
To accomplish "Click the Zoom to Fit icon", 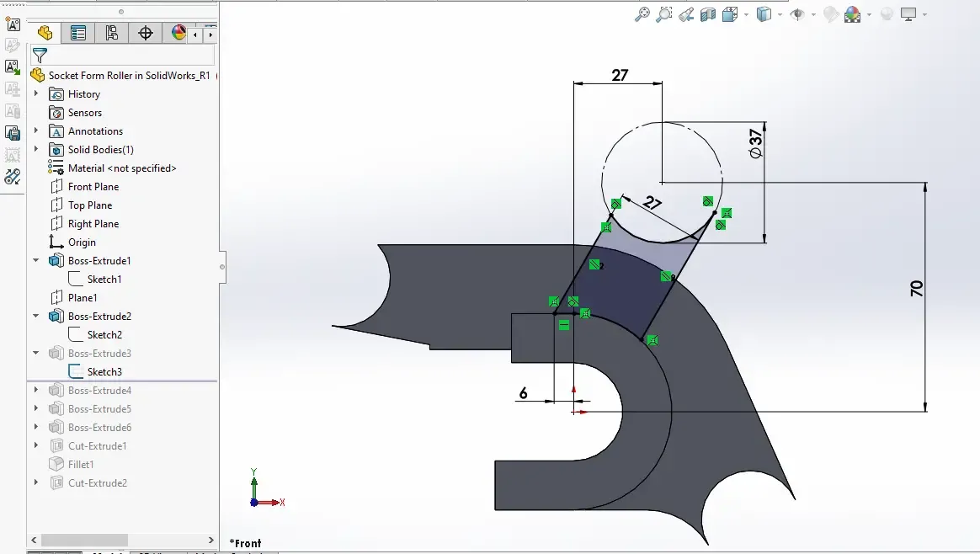I will [x=642, y=13].
